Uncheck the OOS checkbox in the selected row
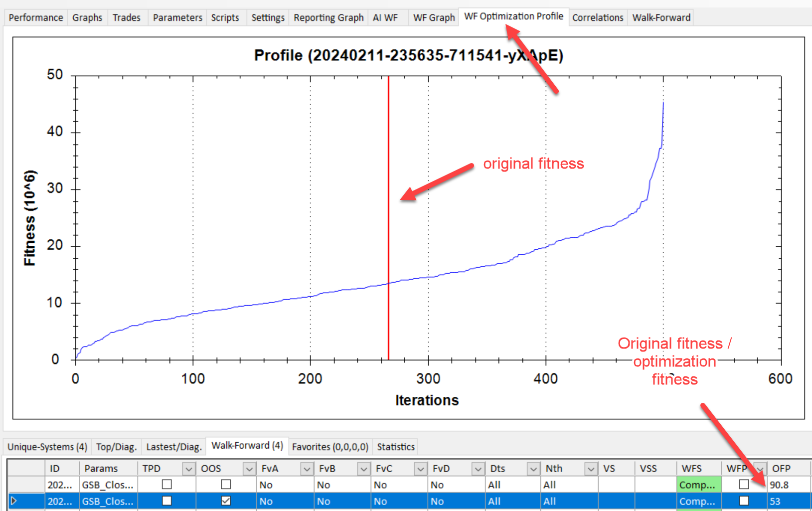 tap(226, 501)
